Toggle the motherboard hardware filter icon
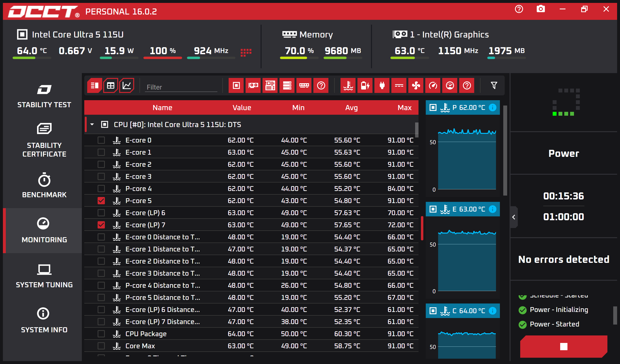The image size is (620, 364). coord(270,86)
